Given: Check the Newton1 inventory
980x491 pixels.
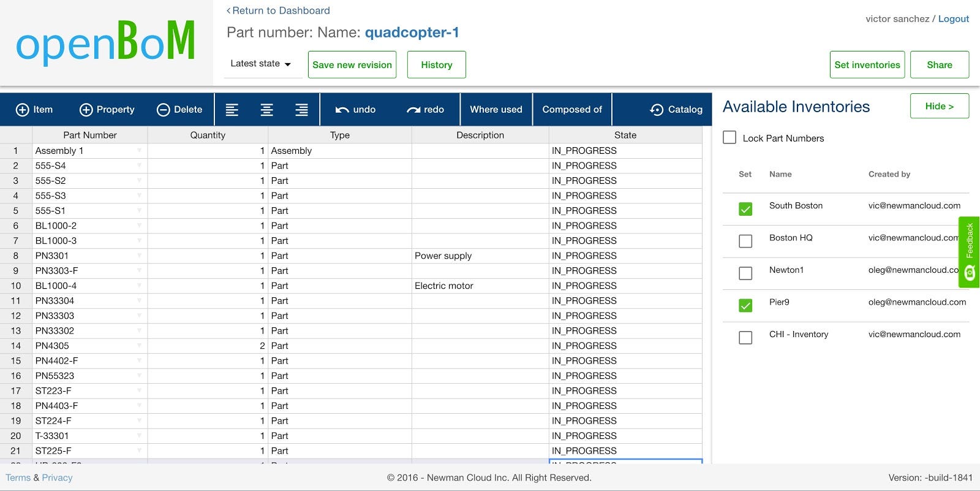Looking at the screenshot, I should click(745, 273).
